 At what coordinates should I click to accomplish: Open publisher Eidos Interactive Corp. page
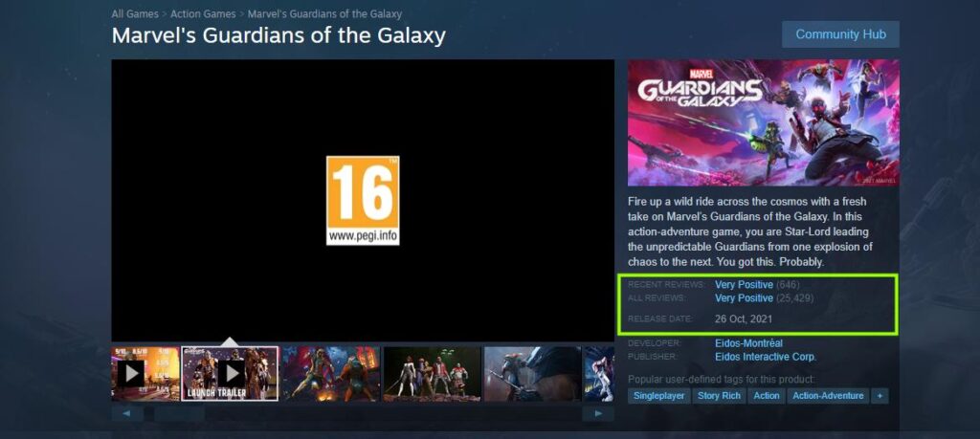(x=766, y=357)
